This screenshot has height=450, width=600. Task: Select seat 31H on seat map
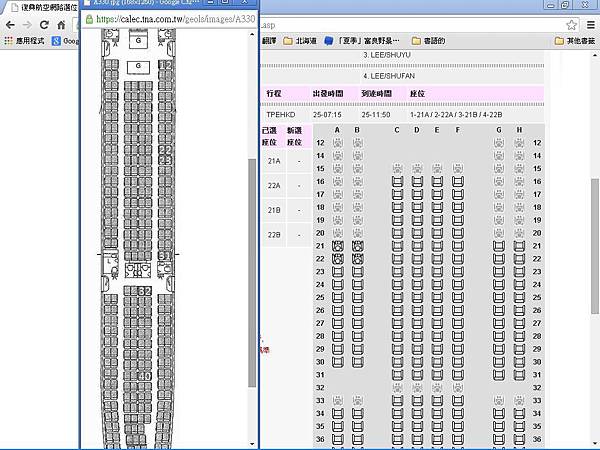[x=519, y=375]
